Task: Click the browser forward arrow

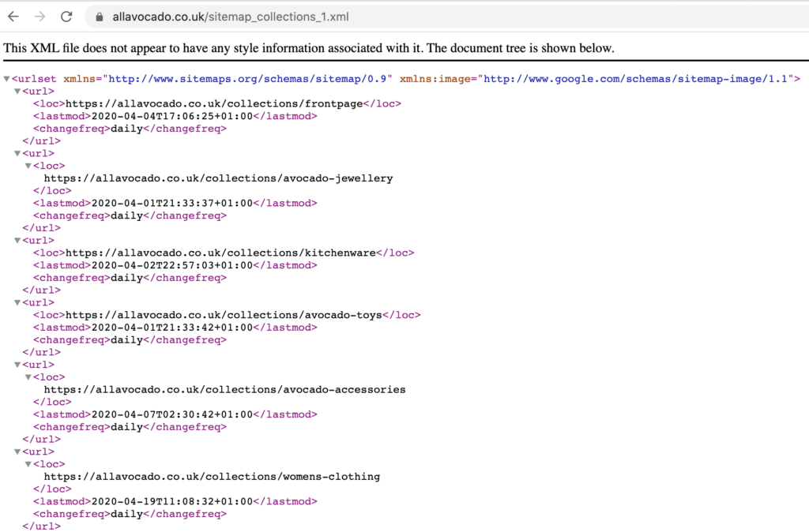Action: [40, 16]
